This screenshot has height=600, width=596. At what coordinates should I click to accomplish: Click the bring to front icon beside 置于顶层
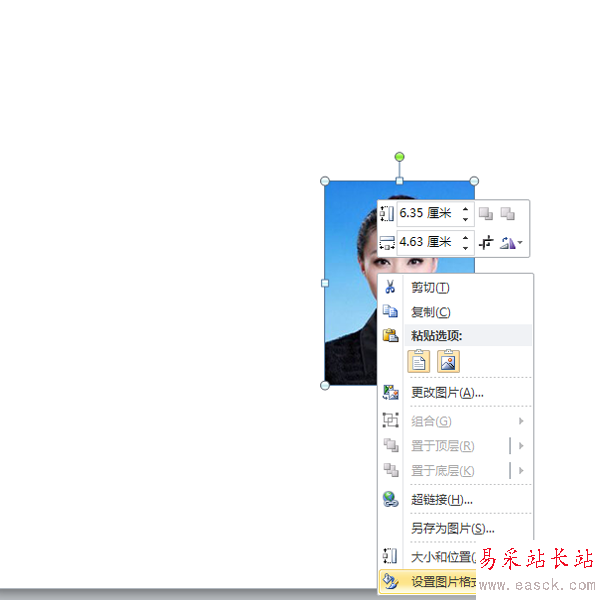[391, 445]
